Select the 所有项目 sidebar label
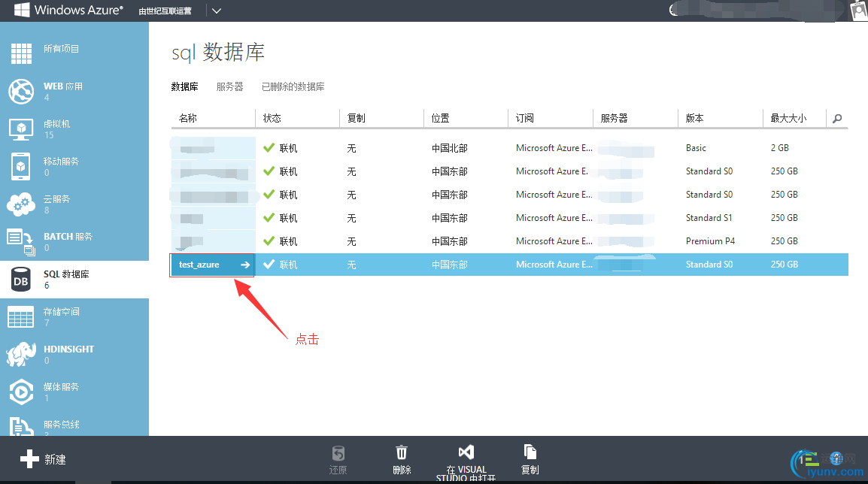Image resolution: width=868 pixels, height=484 pixels. tap(62, 49)
